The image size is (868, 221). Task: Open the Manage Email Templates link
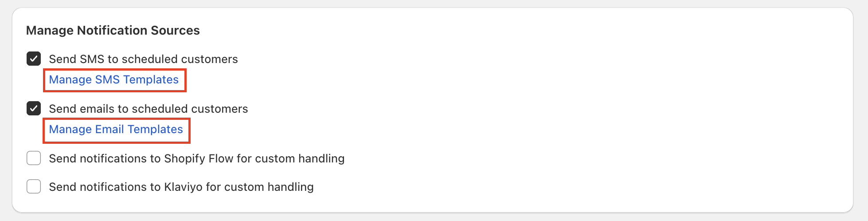(116, 130)
